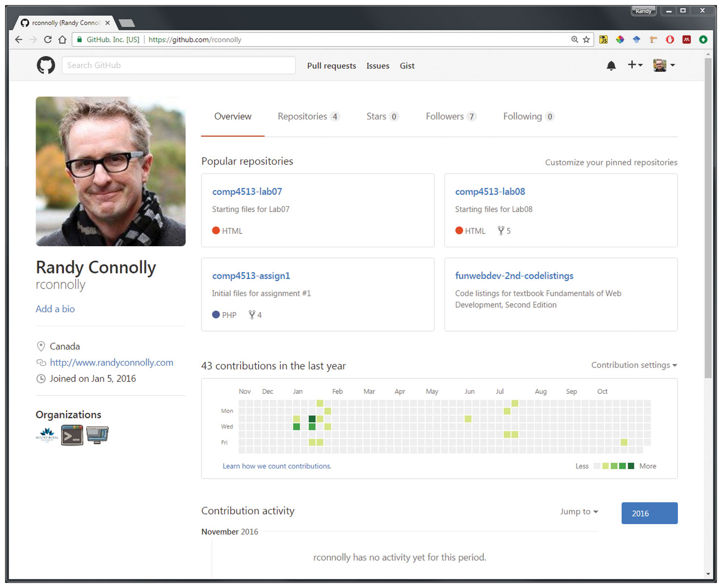Bookmark page with the star icon
Screen dimensions: 722x588
(x=586, y=39)
